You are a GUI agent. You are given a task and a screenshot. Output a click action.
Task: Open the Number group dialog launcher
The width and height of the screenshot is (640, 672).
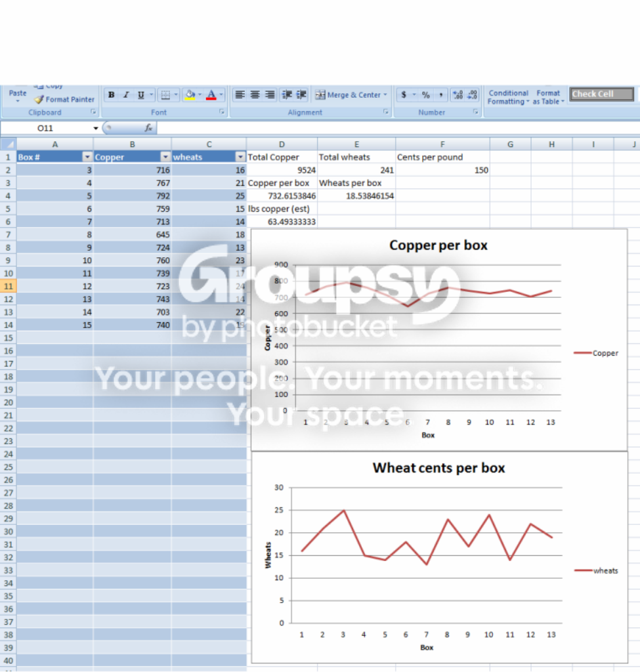point(476,112)
